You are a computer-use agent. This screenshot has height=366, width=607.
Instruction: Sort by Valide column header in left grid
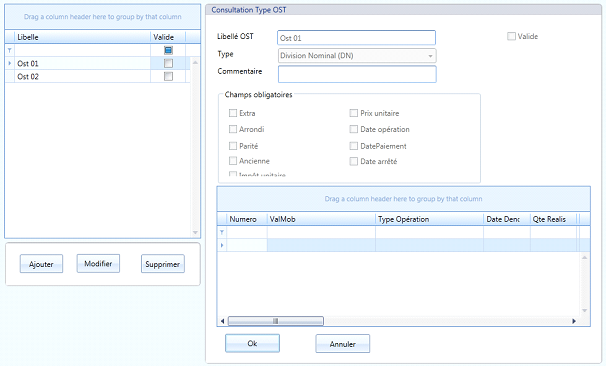168,37
